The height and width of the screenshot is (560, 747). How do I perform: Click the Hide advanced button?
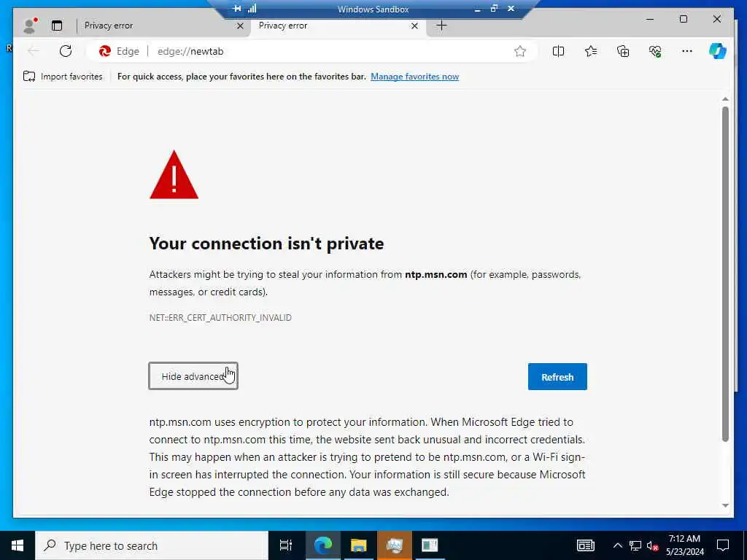click(193, 376)
